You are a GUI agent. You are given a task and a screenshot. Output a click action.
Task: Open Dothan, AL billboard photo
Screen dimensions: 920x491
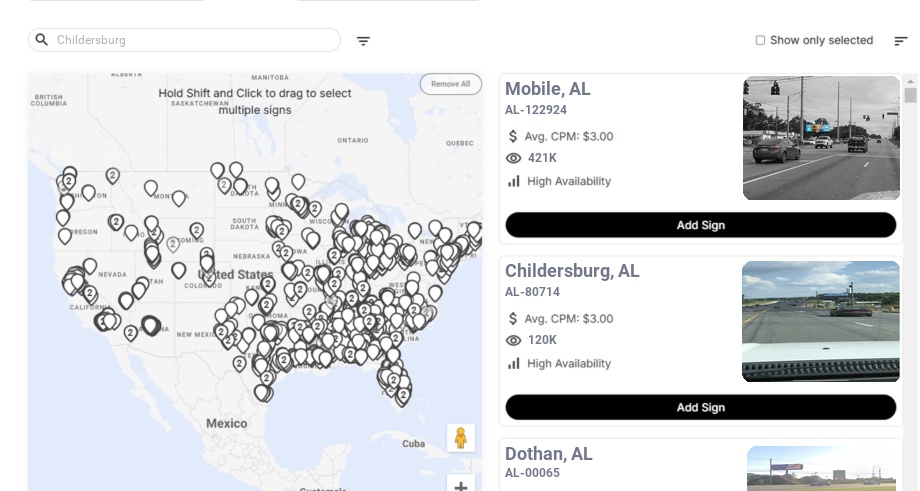823,468
